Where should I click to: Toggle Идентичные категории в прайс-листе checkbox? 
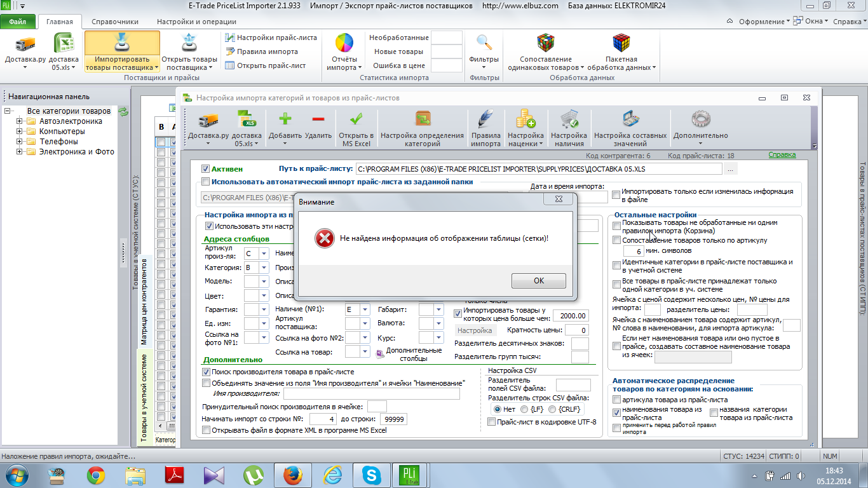pyautogui.click(x=616, y=266)
